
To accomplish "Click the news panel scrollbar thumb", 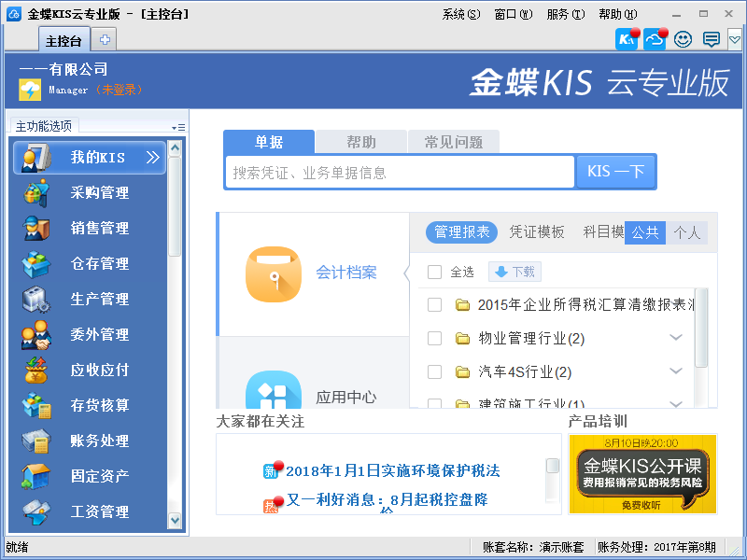I will point(553,466).
